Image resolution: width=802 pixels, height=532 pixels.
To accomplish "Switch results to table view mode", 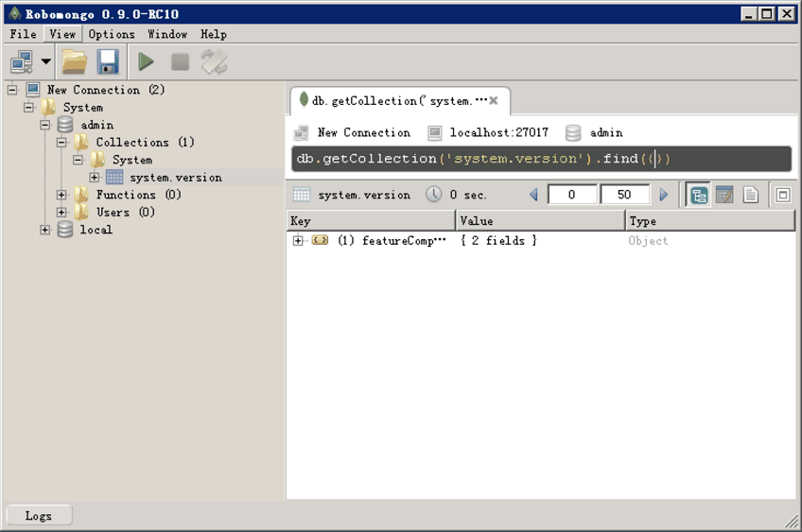I will pyautogui.click(x=724, y=195).
